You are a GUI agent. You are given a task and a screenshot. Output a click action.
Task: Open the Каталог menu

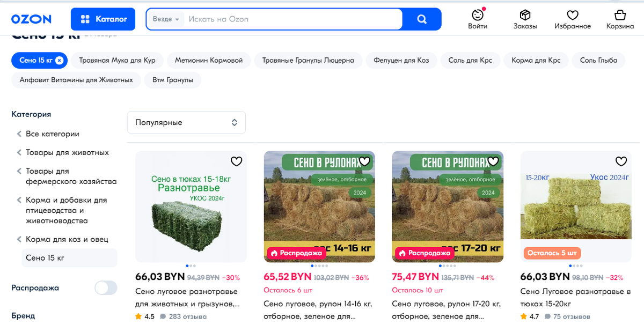[x=104, y=19]
